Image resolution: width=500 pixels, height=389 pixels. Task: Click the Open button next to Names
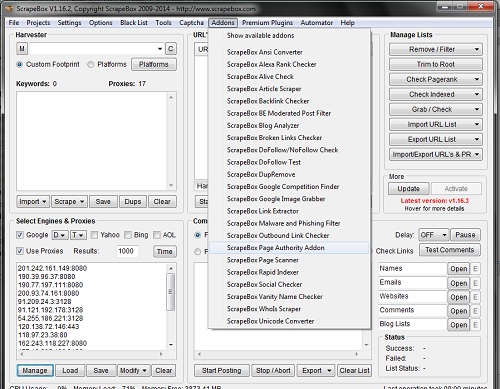(459, 269)
